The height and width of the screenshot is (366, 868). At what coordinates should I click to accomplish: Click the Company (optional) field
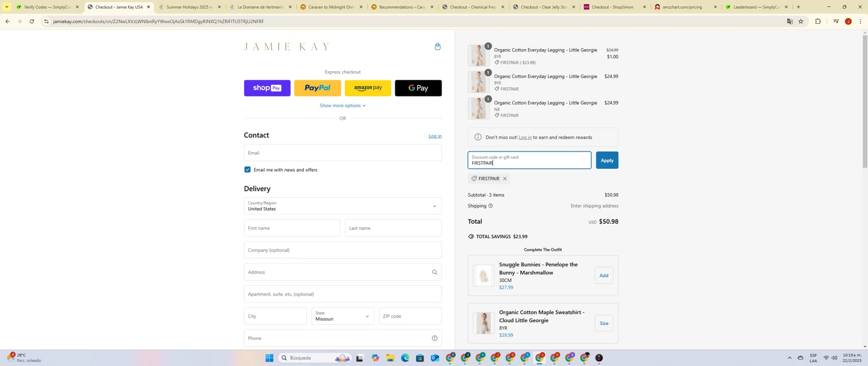point(343,250)
